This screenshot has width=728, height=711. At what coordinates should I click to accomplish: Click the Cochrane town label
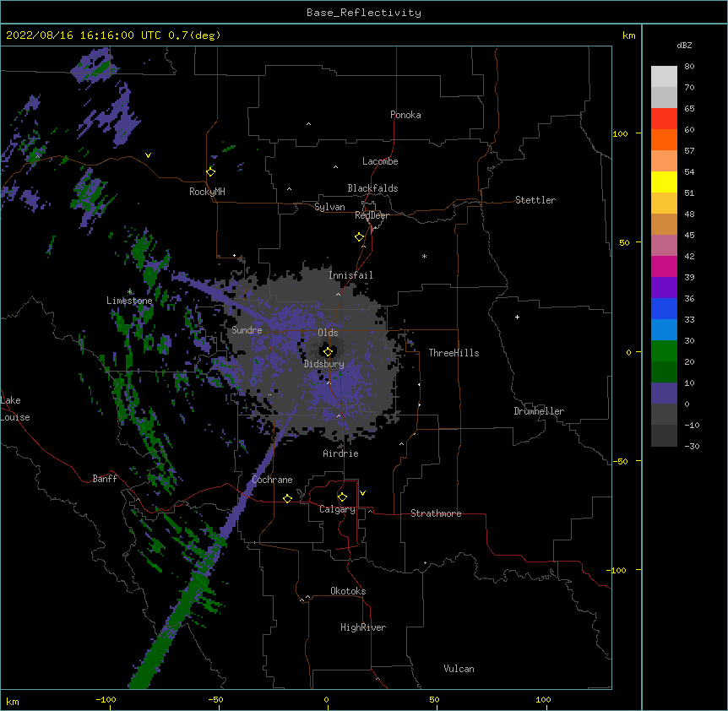273,480
